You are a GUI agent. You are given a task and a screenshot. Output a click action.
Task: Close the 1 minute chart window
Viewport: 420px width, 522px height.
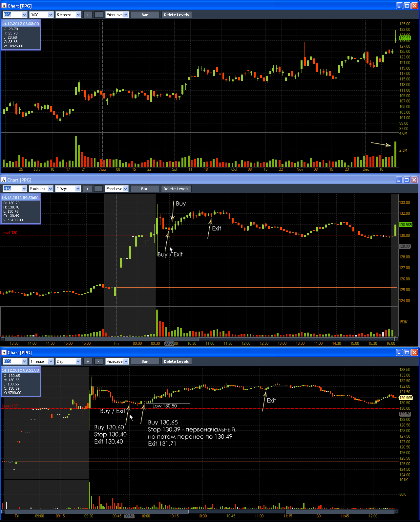414,353
